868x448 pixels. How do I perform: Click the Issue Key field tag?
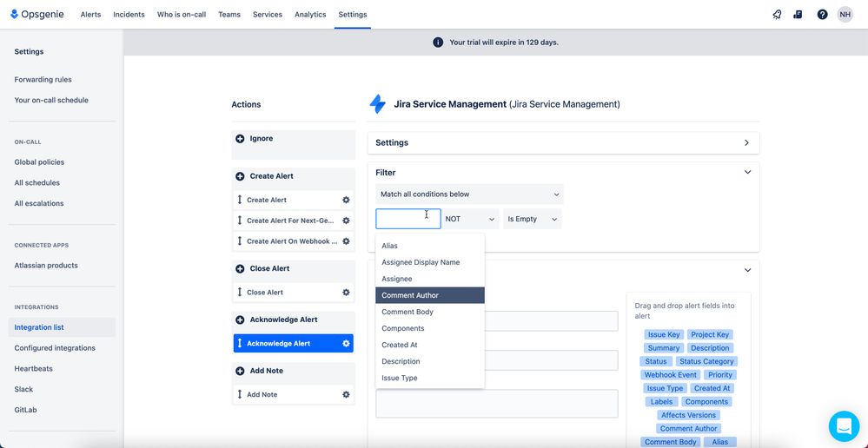(x=664, y=334)
